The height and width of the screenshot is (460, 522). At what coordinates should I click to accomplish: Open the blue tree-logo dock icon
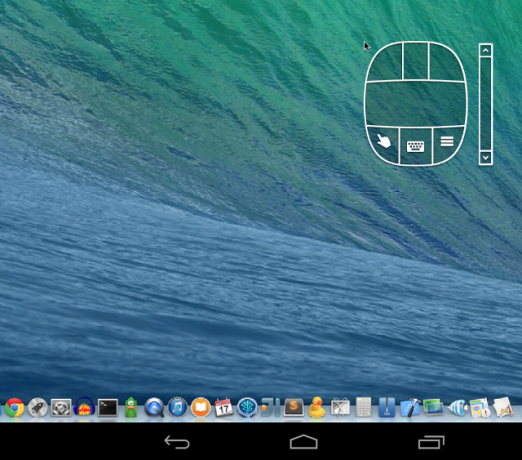click(x=247, y=407)
